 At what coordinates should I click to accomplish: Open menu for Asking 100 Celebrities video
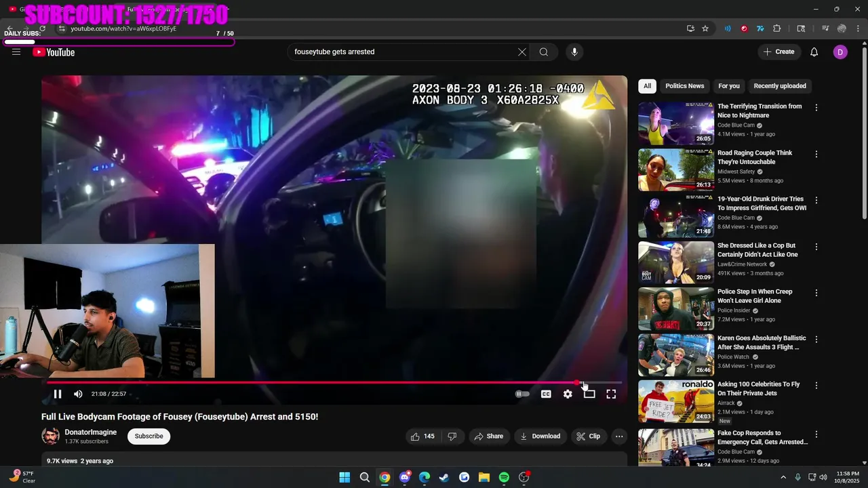point(816,385)
